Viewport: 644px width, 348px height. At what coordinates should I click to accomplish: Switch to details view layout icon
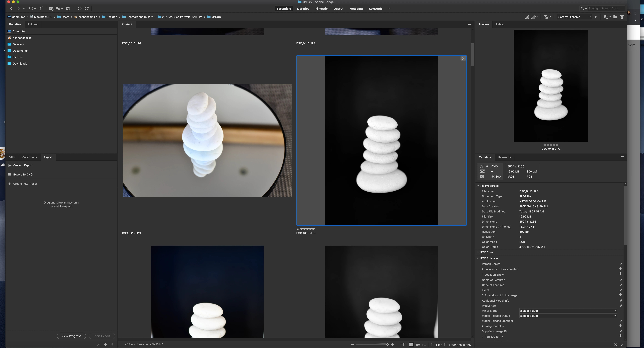click(x=418, y=345)
